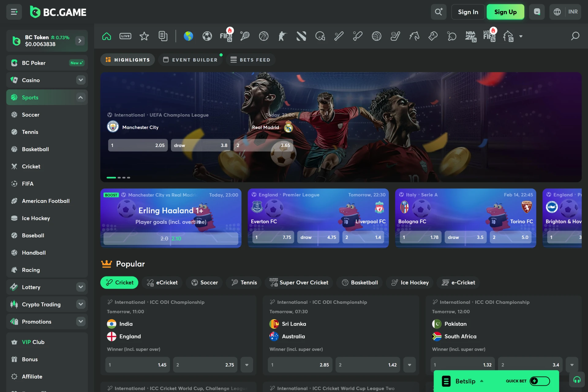Image resolution: width=588 pixels, height=392 pixels.
Task: Expand the Casino sidebar section
Action: click(x=81, y=80)
